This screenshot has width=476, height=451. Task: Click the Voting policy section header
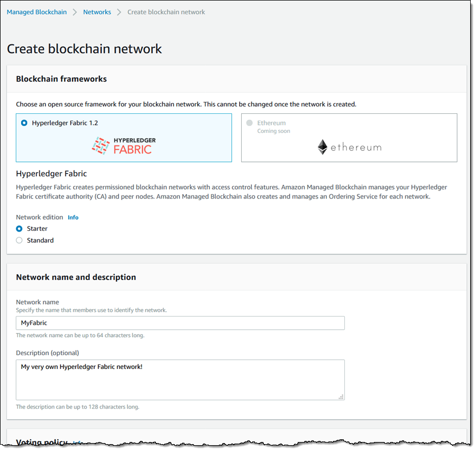(x=41, y=441)
